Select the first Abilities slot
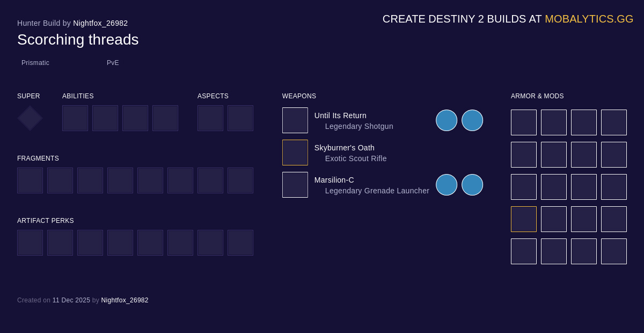Screen dimensions: 644x333 tap(75, 118)
